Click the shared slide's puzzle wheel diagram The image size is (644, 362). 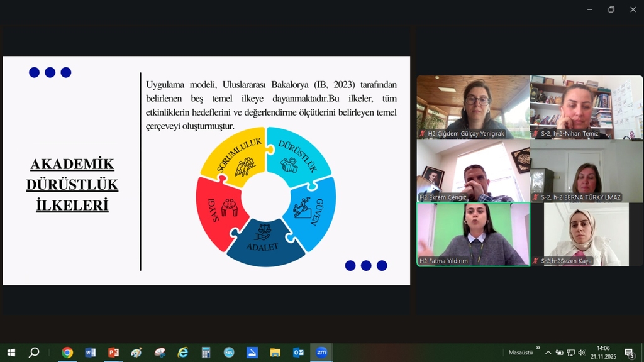coord(265,196)
